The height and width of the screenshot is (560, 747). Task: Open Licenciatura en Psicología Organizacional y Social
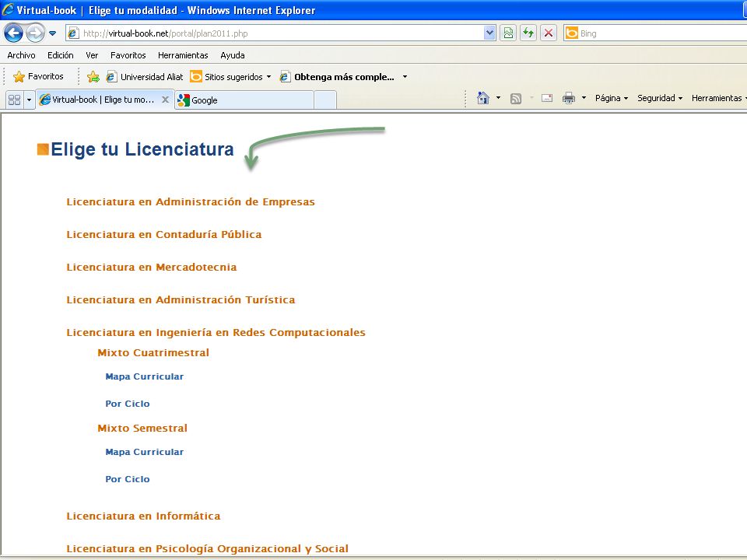tap(207, 548)
